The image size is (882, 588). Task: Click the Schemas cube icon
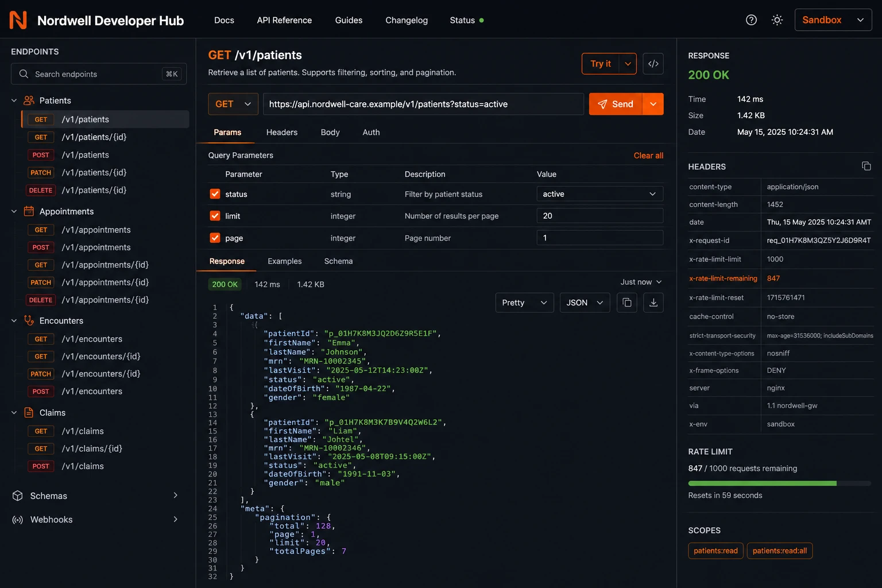18,496
